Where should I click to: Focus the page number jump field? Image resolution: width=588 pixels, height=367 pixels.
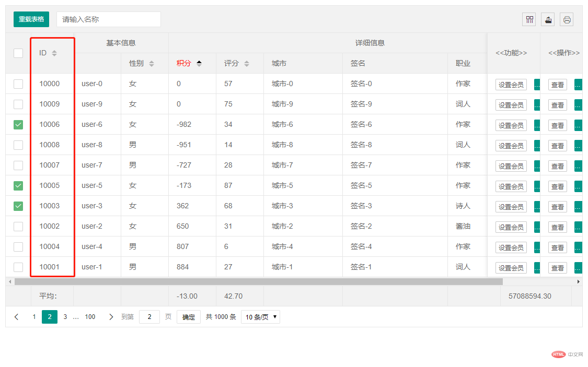click(149, 317)
